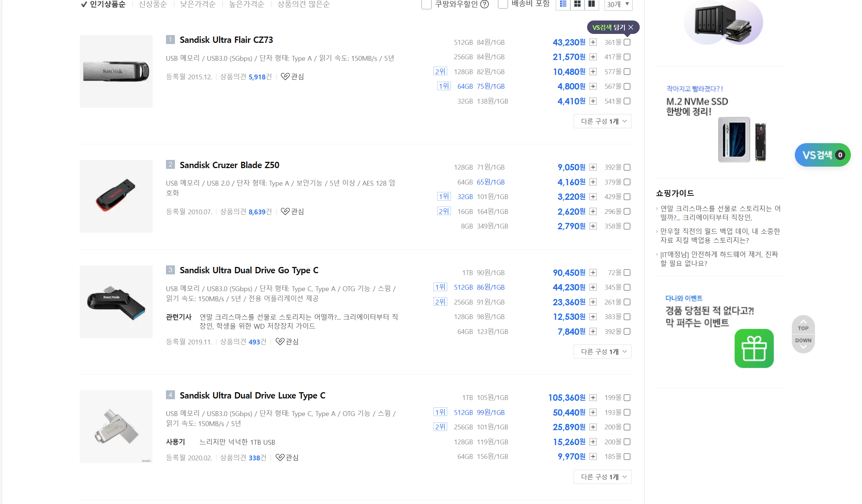Viewport: 862px width, 504px height.
Task: Open Sandisk Ultra Dual Drive Go thumbnail
Action: click(x=116, y=302)
